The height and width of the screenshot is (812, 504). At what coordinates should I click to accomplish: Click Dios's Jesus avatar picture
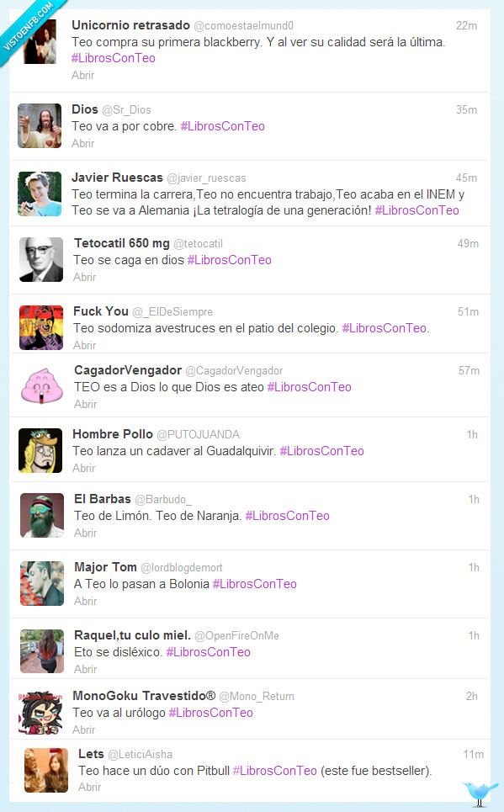[40, 126]
